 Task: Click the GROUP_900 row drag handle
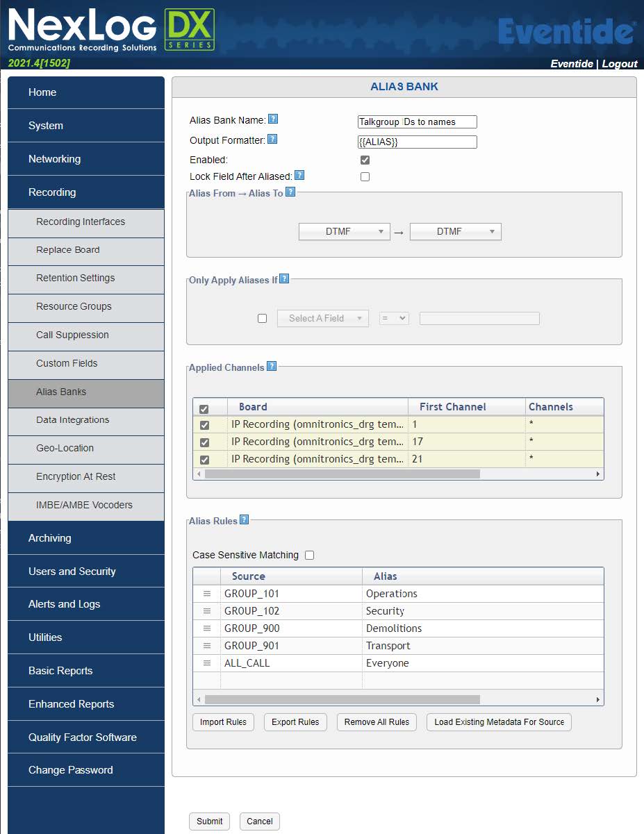(x=208, y=628)
